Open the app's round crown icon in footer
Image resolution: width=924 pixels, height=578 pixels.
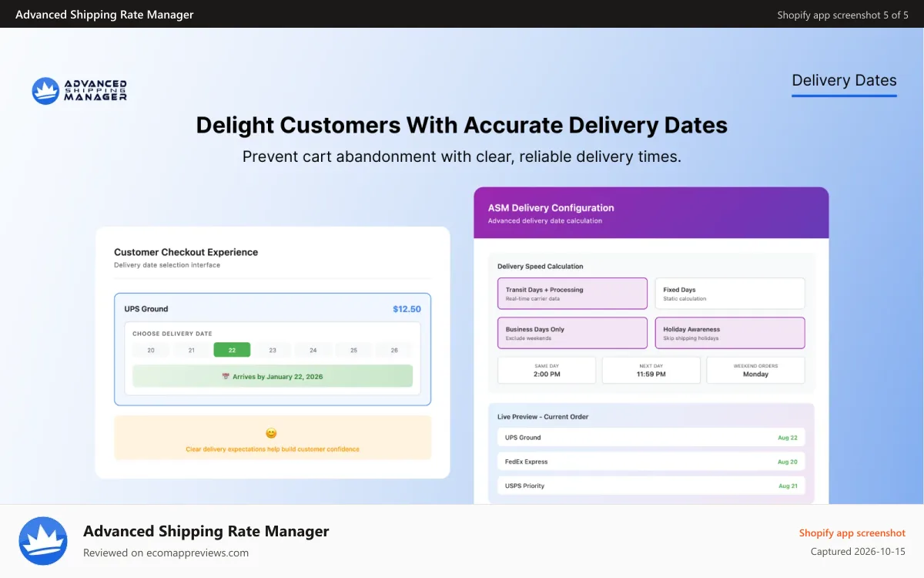click(43, 541)
